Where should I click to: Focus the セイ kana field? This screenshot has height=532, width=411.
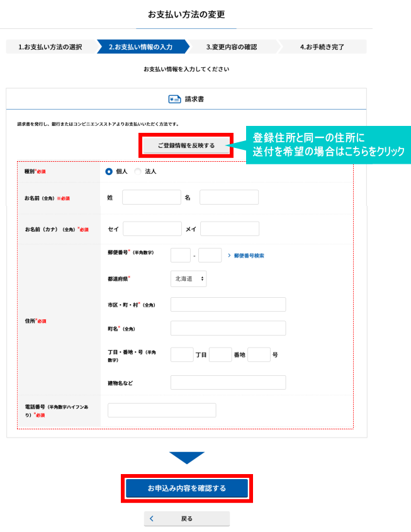[x=152, y=229]
